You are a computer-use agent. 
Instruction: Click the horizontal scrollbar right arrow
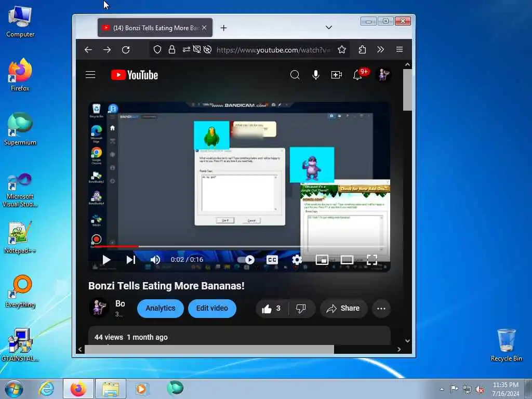tap(399, 349)
